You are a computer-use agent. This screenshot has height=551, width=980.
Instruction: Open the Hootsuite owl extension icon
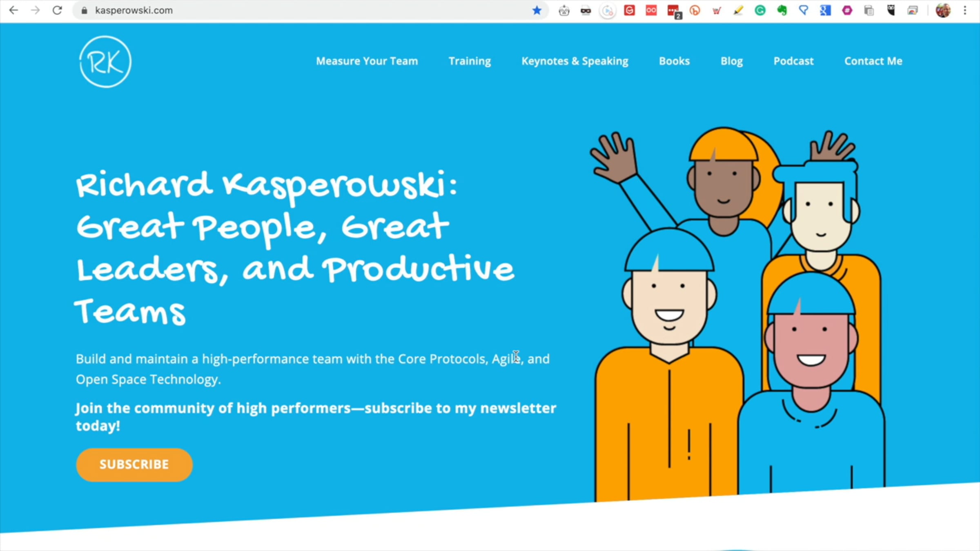click(891, 11)
